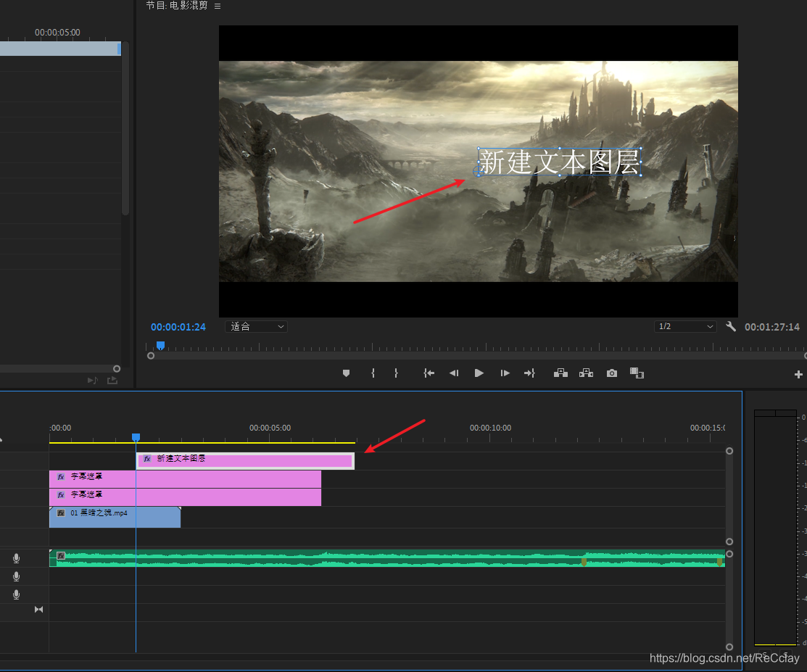
Task: Click the top video track height handle circle
Action: click(x=729, y=451)
